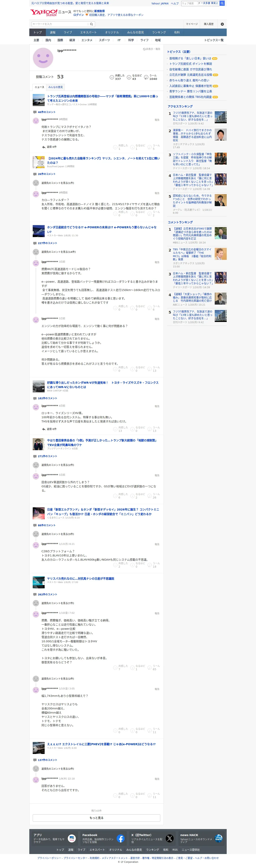Click the X (旧Twitter) logo icon
The width and height of the screenshot is (256, 868).
[x=169, y=839]
